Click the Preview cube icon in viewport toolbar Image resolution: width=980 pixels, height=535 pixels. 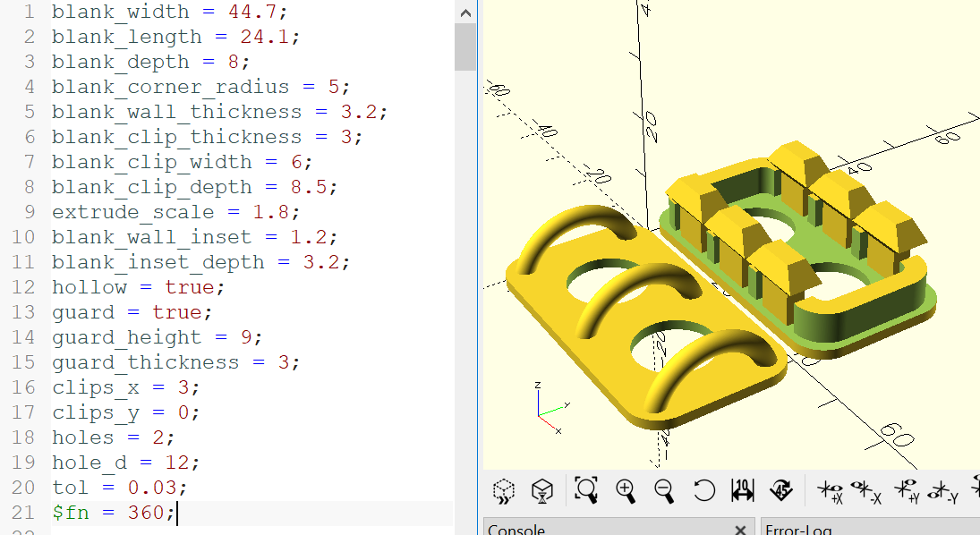coord(504,490)
